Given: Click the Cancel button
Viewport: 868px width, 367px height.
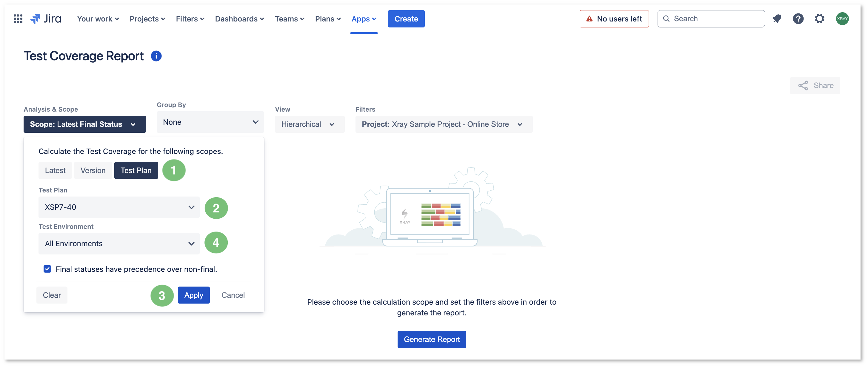Looking at the screenshot, I should pos(233,295).
